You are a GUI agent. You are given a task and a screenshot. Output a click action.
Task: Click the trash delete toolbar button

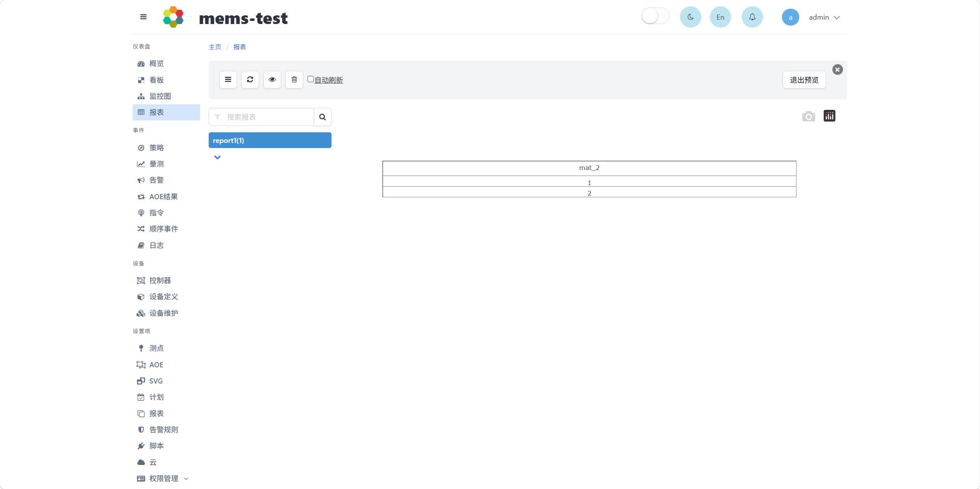[x=294, y=80]
